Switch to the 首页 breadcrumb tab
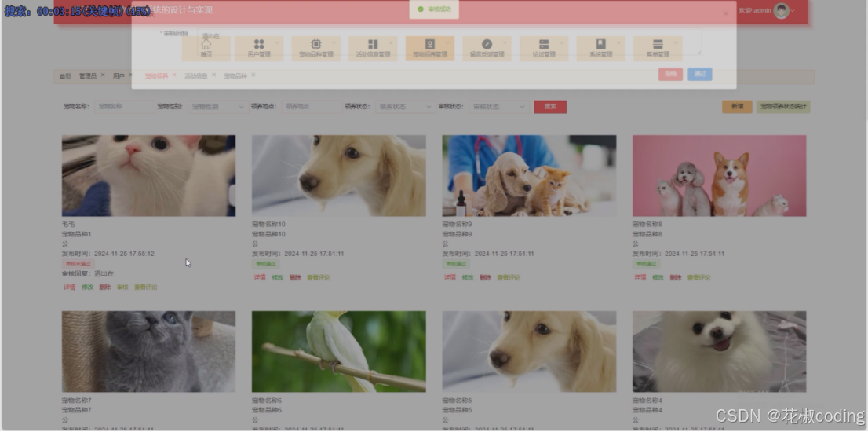 coord(65,76)
